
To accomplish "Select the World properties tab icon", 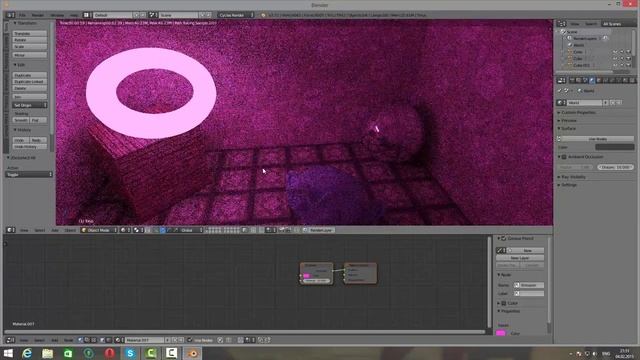I will point(592,80).
